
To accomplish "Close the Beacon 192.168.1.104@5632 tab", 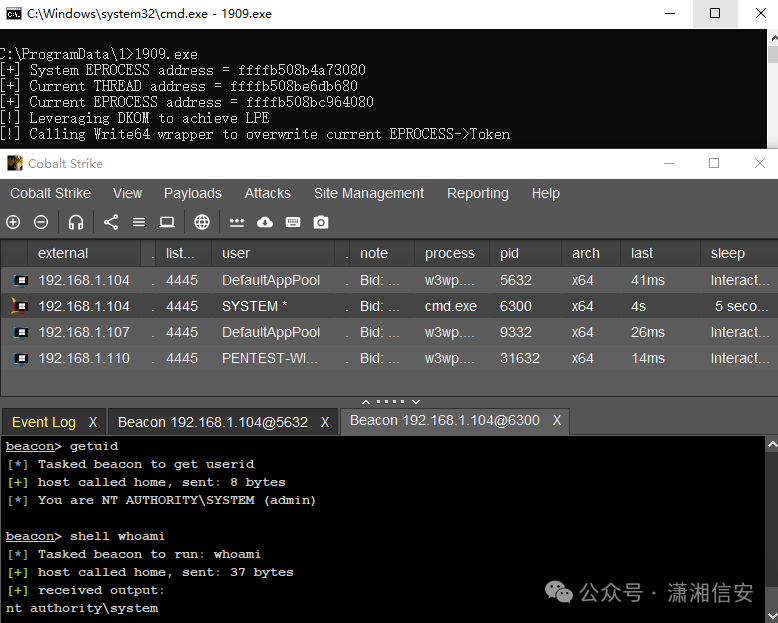I will (x=325, y=422).
